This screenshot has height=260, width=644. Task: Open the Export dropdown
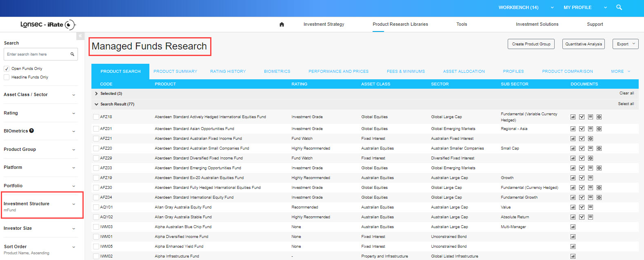(625, 44)
